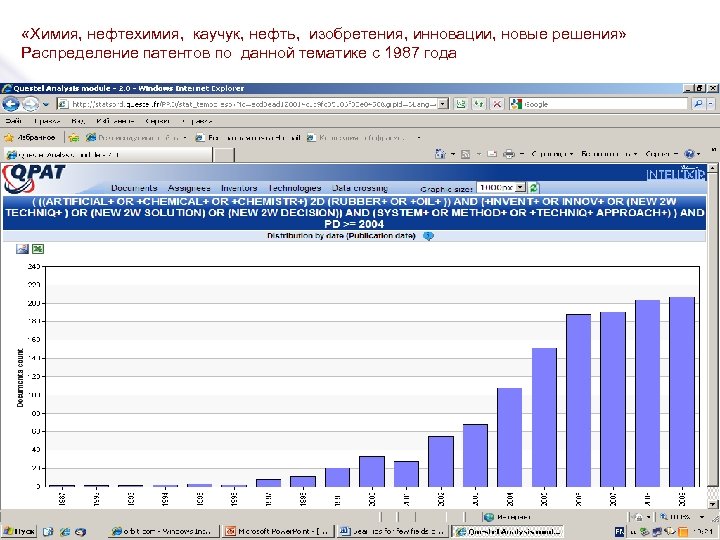Viewport: 720px width, 540px height.
Task: Refresh the page with green arrows icon
Action: coord(479,104)
